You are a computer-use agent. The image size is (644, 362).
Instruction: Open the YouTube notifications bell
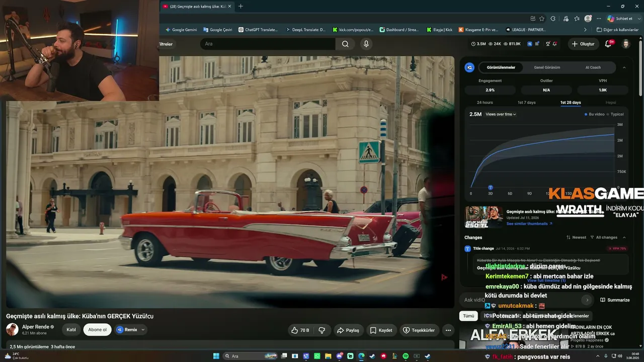(608, 44)
